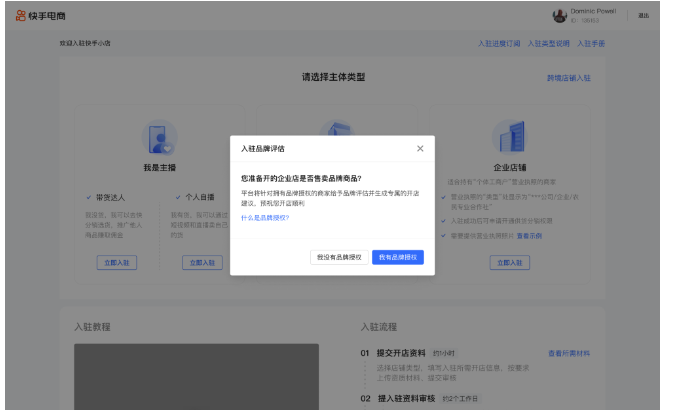Click the user avatar in header
This screenshot has width=675, height=417.
tap(559, 15)
